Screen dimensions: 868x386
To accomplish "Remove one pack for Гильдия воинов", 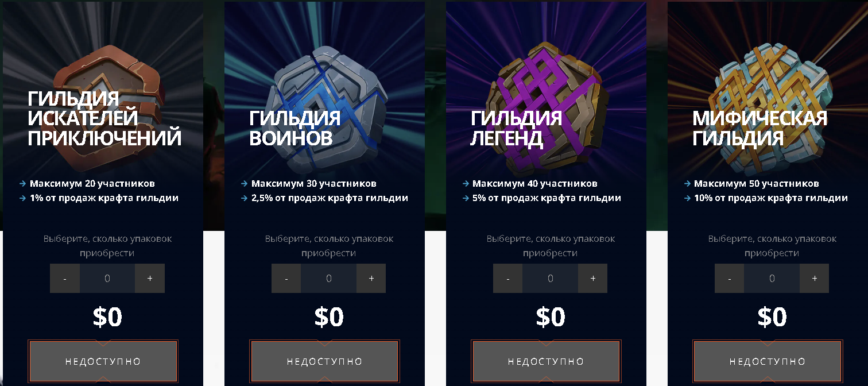I will (x=286, y=279).
